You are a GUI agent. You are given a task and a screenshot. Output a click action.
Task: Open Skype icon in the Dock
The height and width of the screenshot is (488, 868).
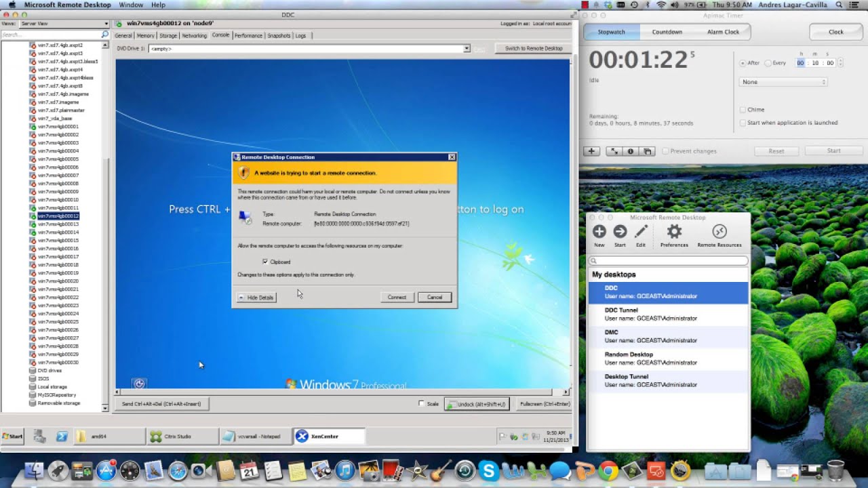488,470
